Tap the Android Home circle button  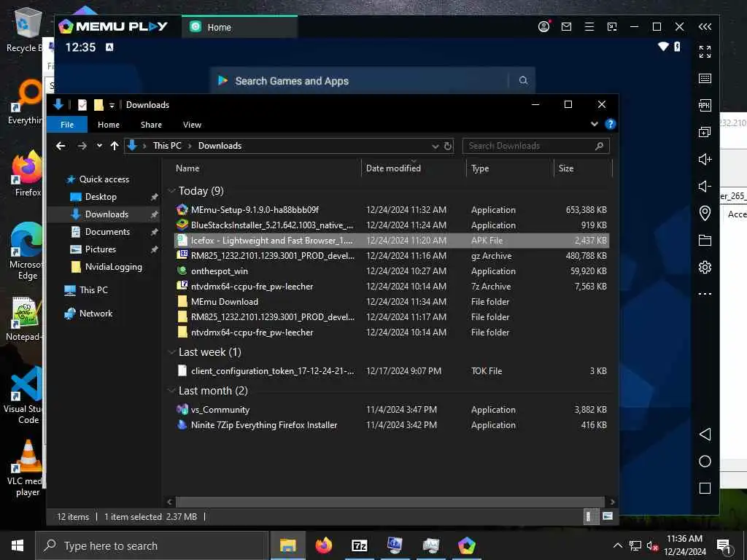705,461
